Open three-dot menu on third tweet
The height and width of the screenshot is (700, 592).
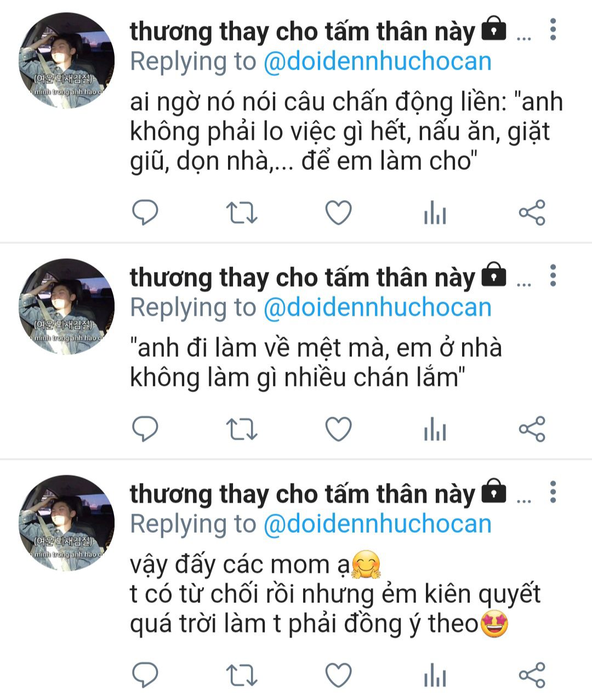(553, 492)
